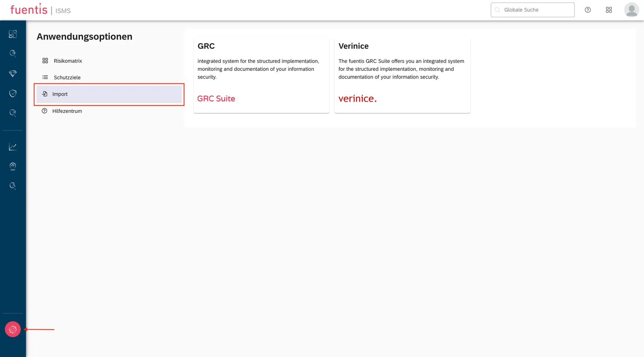
Task: Click the Anwendungsoptionen heading
Action: coord(85,37)
